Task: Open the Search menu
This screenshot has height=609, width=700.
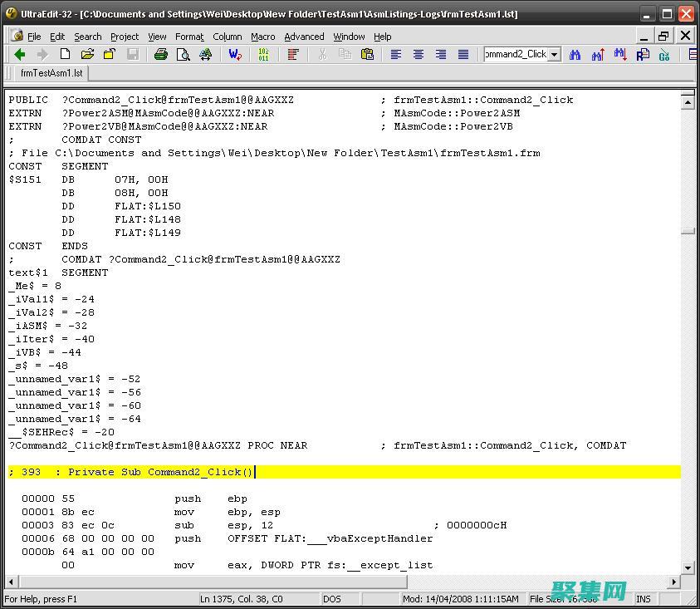Action: tap(87, 36)
